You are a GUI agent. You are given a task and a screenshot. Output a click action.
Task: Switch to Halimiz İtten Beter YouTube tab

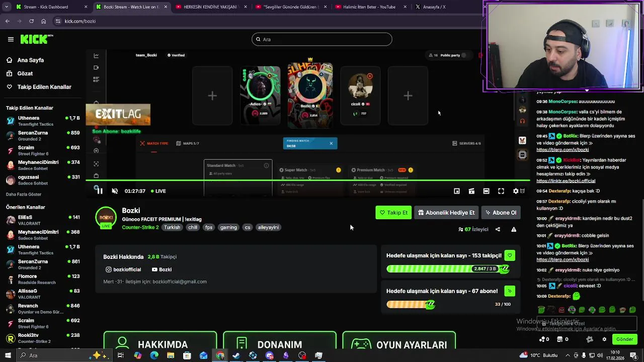(371, 7)
